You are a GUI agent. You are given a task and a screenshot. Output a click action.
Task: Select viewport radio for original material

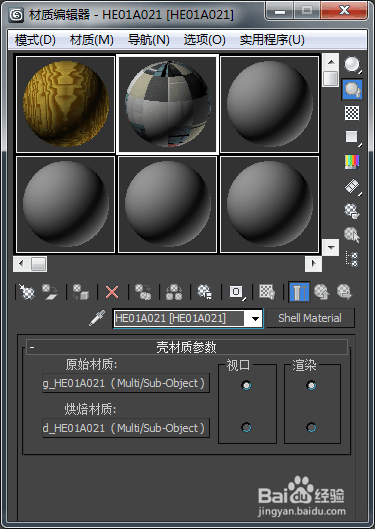(247, 385)
